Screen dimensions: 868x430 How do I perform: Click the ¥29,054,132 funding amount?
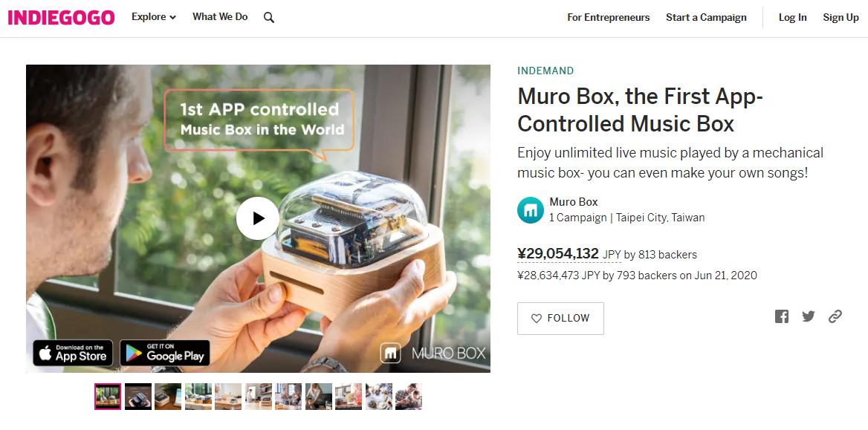point(558,254)
